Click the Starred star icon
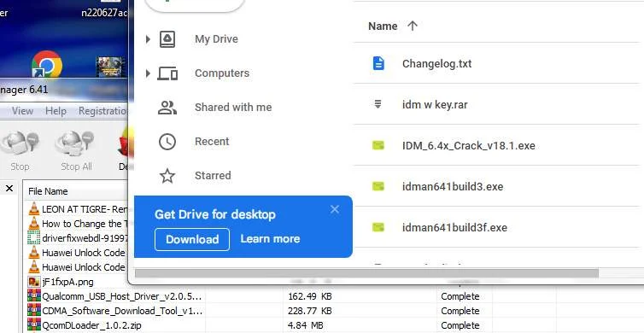 (x=167, y=176)
